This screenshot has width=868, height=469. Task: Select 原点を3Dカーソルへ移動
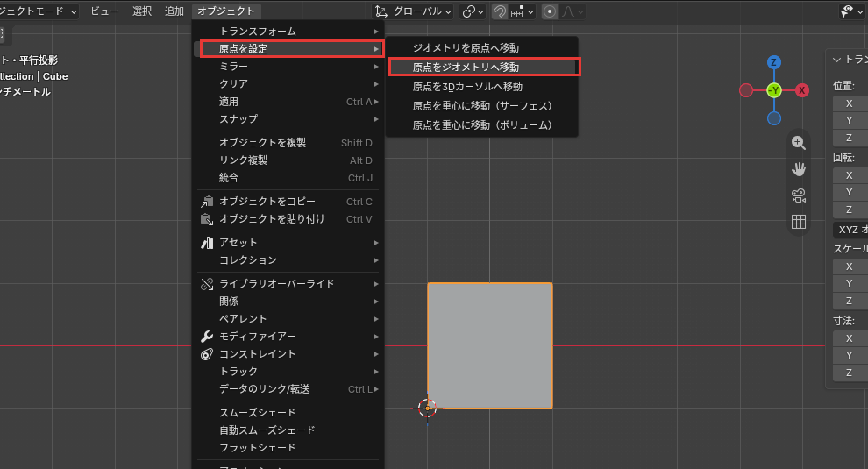[482, 87]
